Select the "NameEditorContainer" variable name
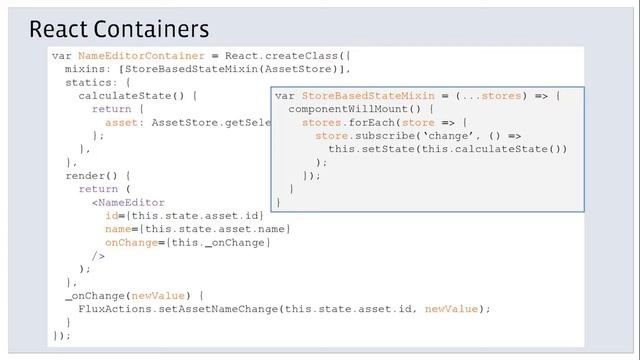 point(141,56)
